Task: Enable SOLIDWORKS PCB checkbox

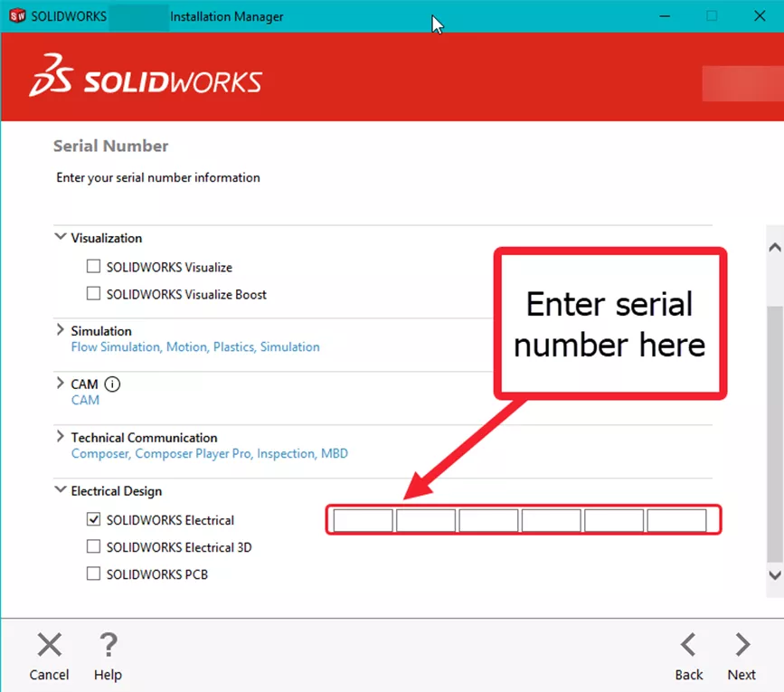Action: pos(93,573)
